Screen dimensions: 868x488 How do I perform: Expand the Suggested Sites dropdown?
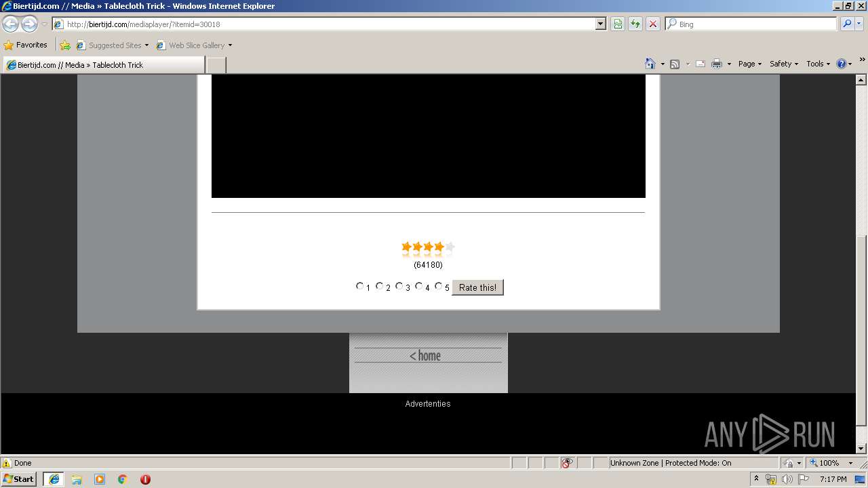(146, 45)
